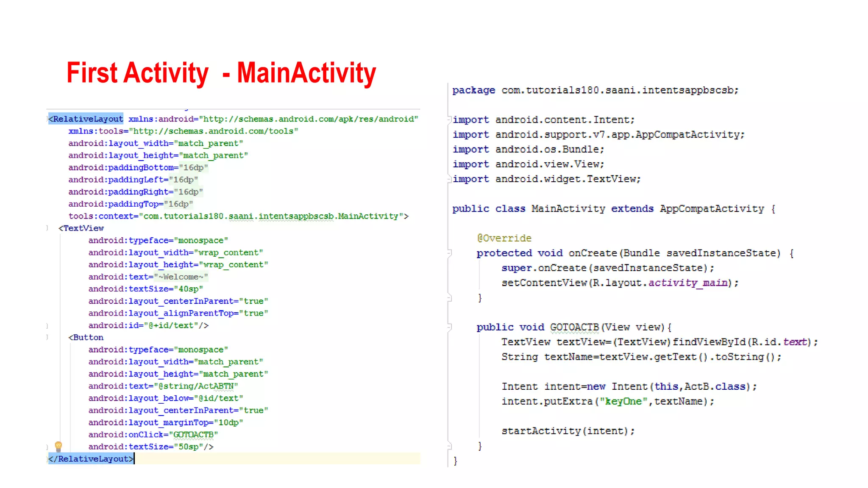Click the super.onCreate(savedInstanceState) line
This screenshot has height=488, width=868.
tap(608, 268)
